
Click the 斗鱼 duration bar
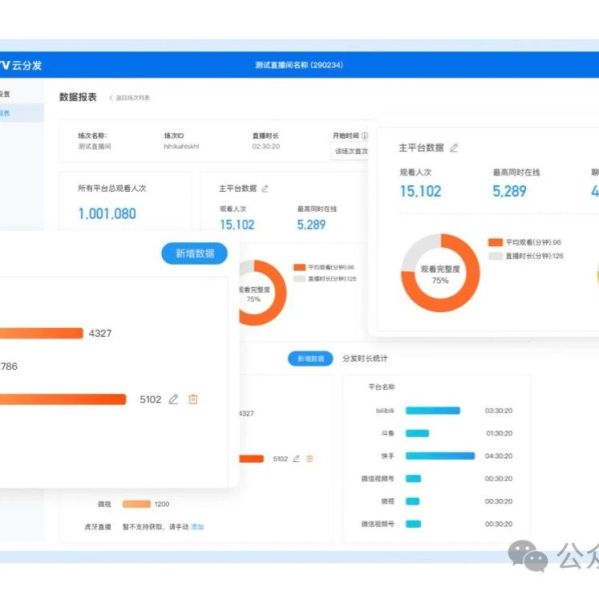click(417, 433)
